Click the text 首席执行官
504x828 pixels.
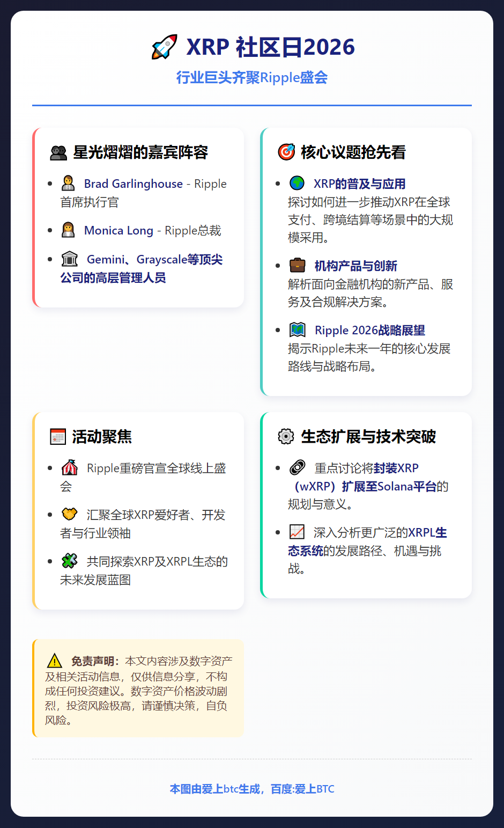90,202
